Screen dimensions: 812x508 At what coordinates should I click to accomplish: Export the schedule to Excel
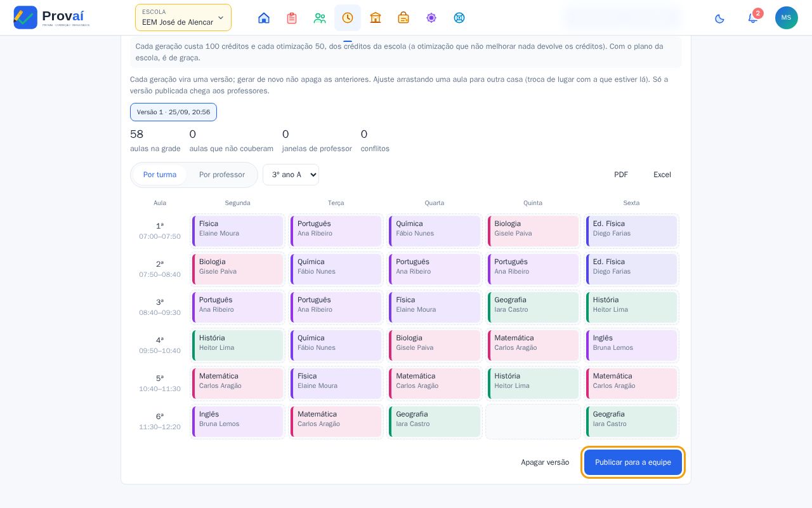pos(662,175)
